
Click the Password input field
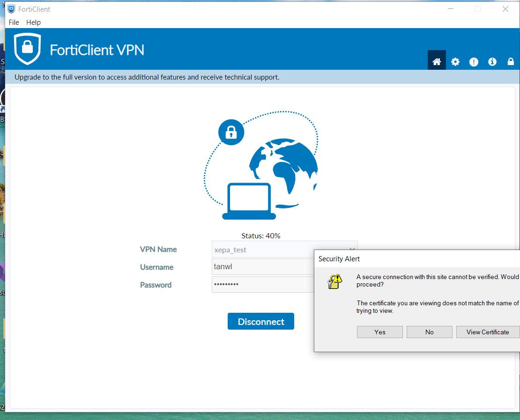tap(263, 284)
